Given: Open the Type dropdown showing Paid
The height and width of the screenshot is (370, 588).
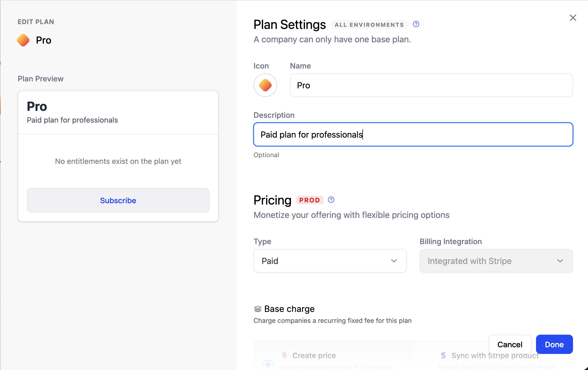Looking at the screenshot, I should [330, 261].
